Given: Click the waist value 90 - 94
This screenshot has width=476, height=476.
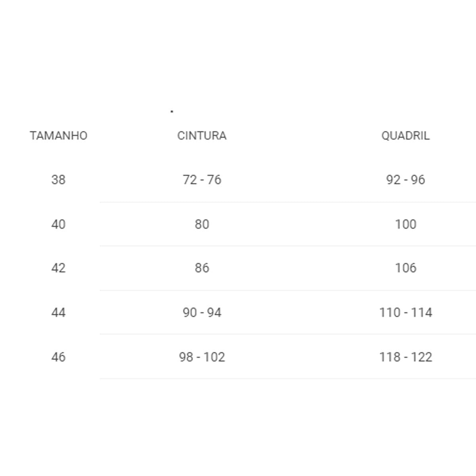Looking at the screenshot, I should tap(202, 313).
